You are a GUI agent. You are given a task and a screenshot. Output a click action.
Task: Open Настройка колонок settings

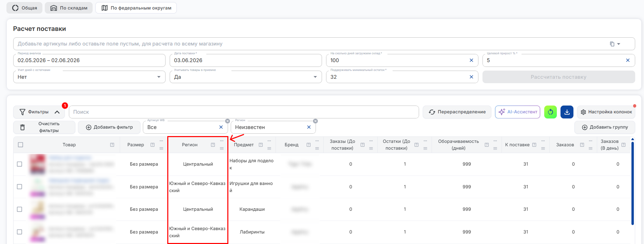(606, 112)
